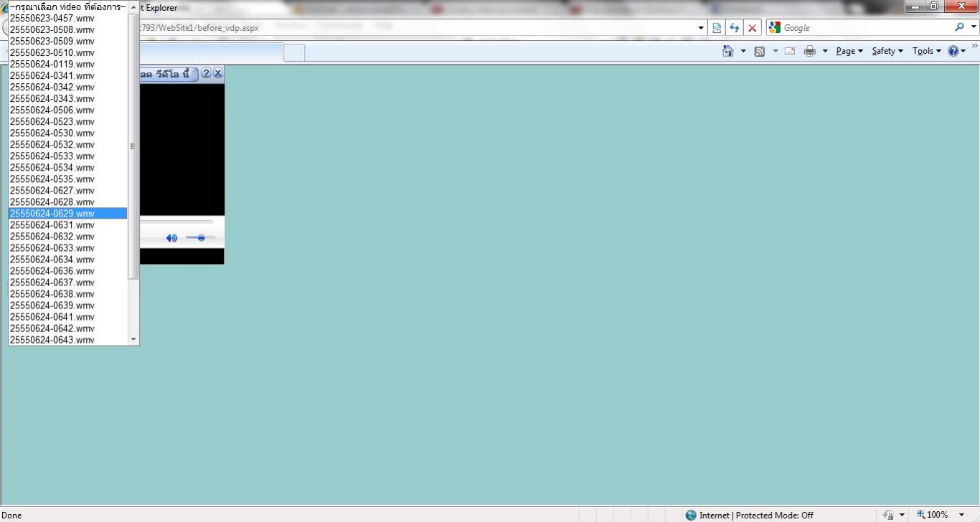Select 25550623-0510.wmv from the list
Screen dimensions: 980x522
pyautogui.click(x=68, y=52)
